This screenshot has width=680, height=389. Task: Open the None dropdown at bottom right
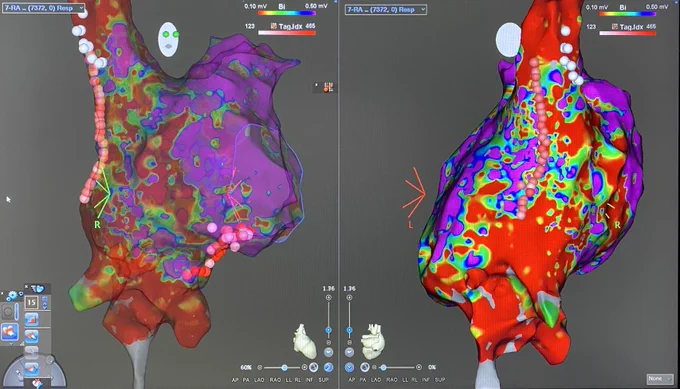[660, 379]
